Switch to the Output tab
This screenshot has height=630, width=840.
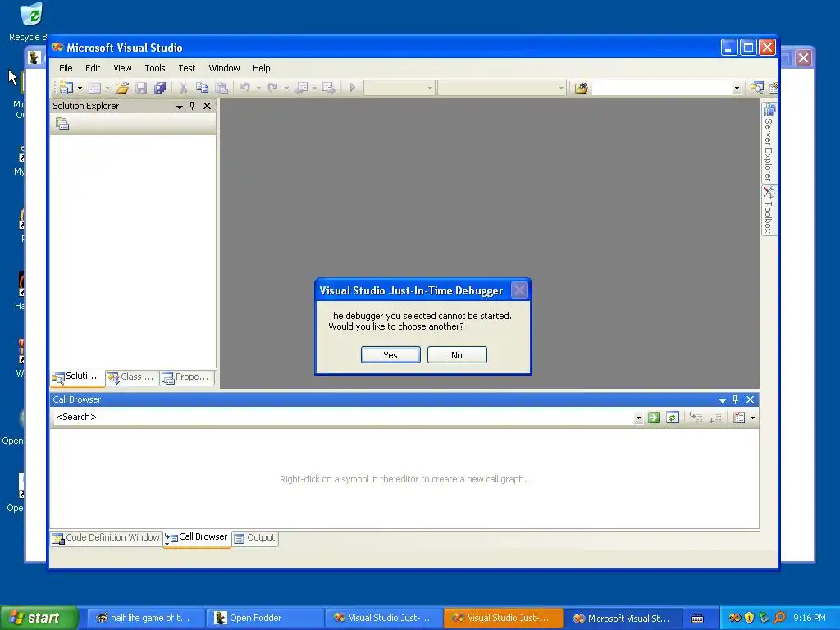pos(255,538)
